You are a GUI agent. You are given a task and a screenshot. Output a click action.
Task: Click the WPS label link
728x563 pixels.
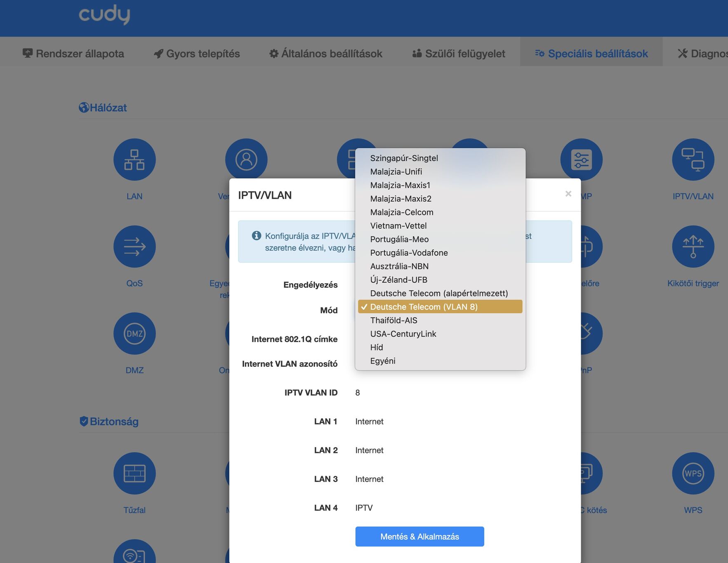coord(693,510)
